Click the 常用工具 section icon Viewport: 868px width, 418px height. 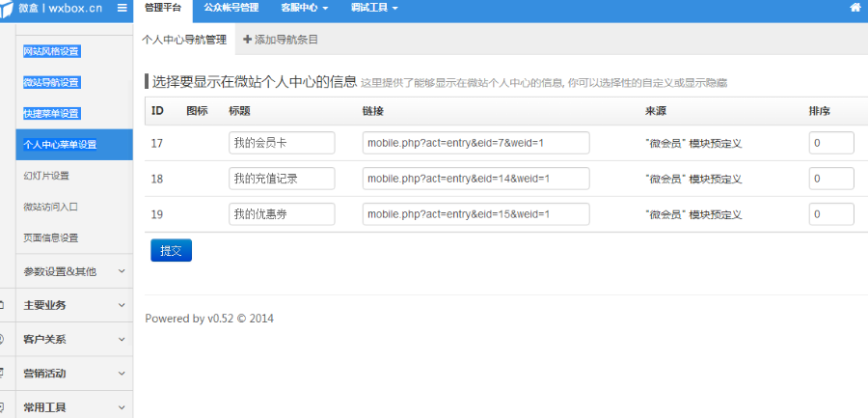tap(2, 407)
